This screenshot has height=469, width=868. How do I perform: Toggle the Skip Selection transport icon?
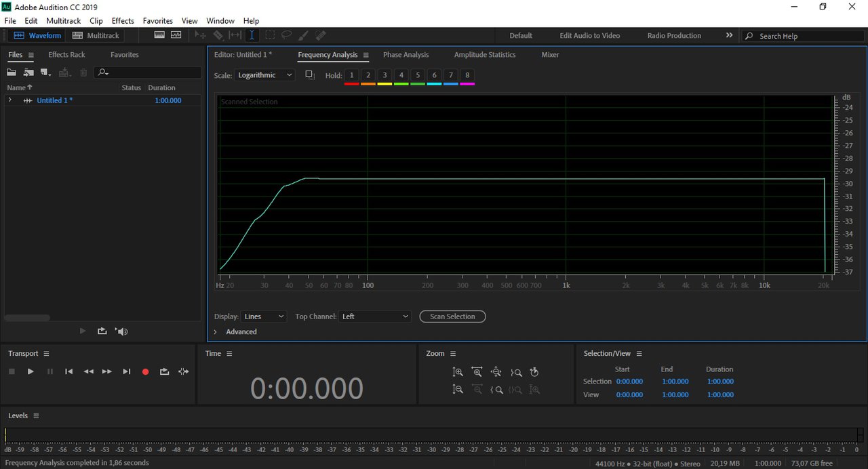pyautogui.click(x=184, y=371)
